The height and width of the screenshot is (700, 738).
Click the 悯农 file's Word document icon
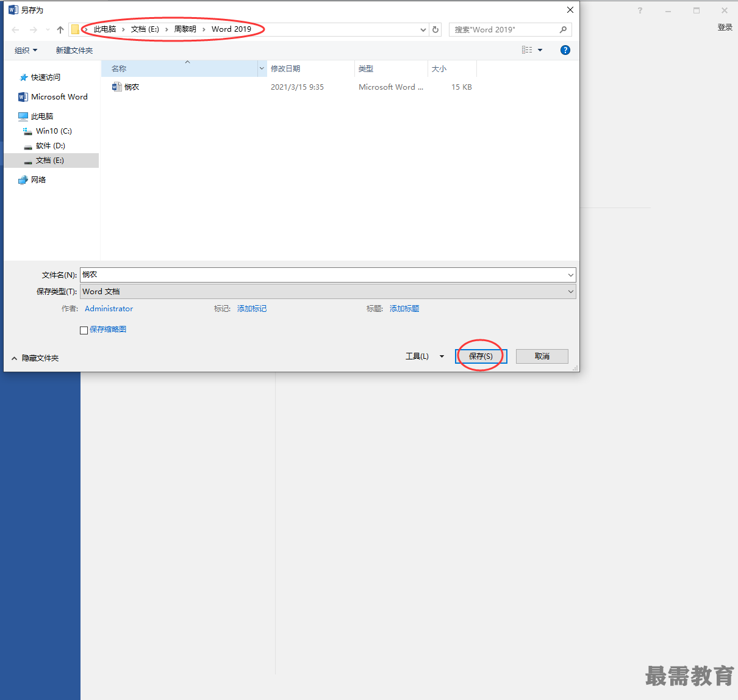click(116, 87)
